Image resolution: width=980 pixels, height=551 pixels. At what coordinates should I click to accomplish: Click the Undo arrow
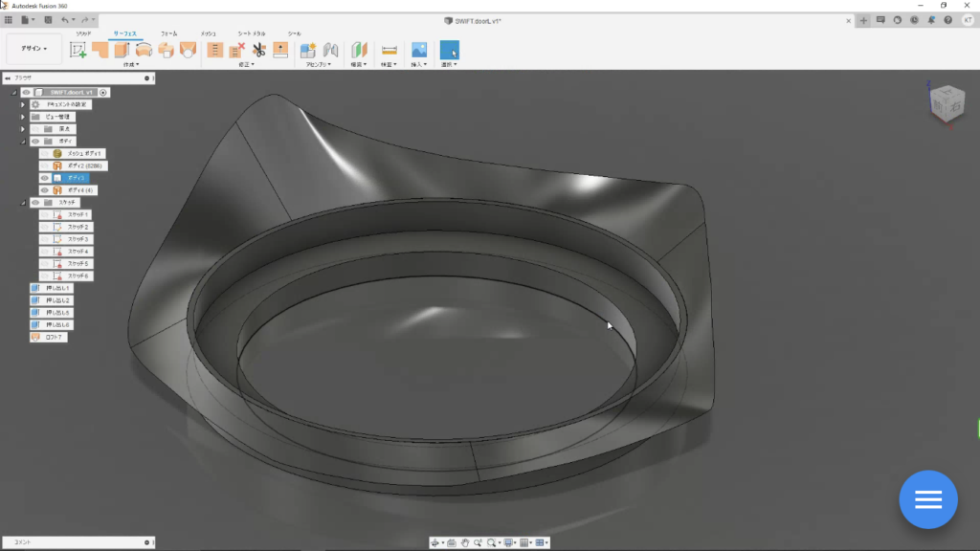pos(64,20)
